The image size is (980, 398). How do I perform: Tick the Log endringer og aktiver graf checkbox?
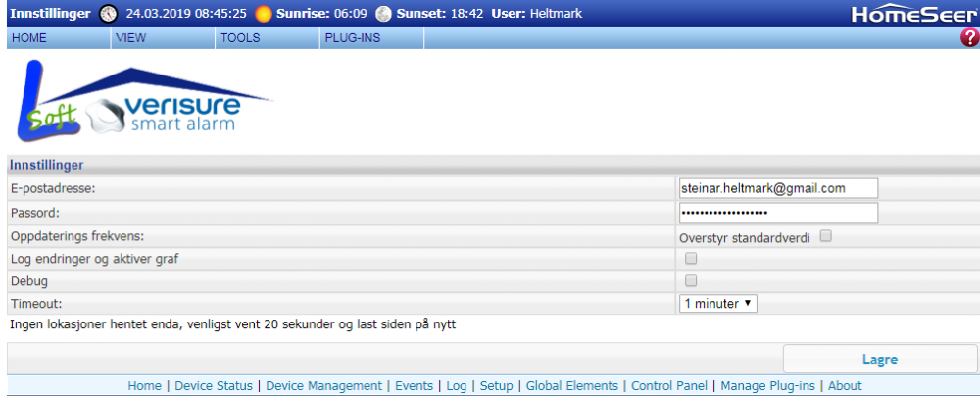click(691, 259)
